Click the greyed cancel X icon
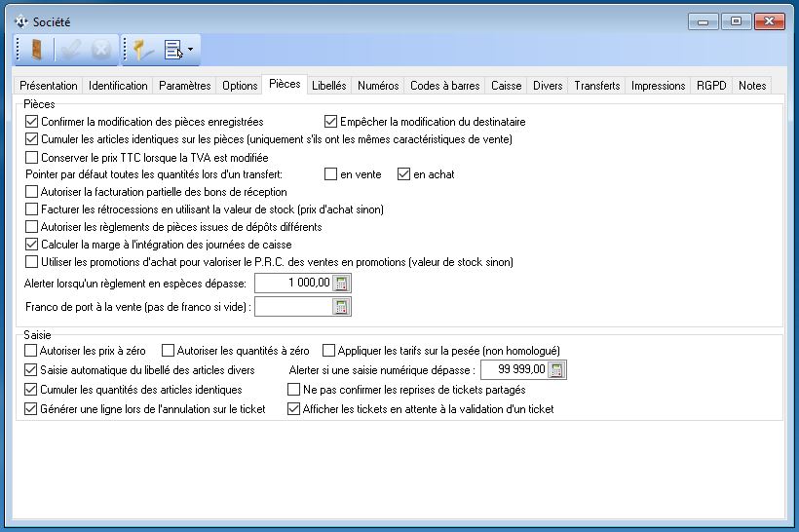This screenshot has height=532, width=799. pyautogui.click(x=101, y=50)
